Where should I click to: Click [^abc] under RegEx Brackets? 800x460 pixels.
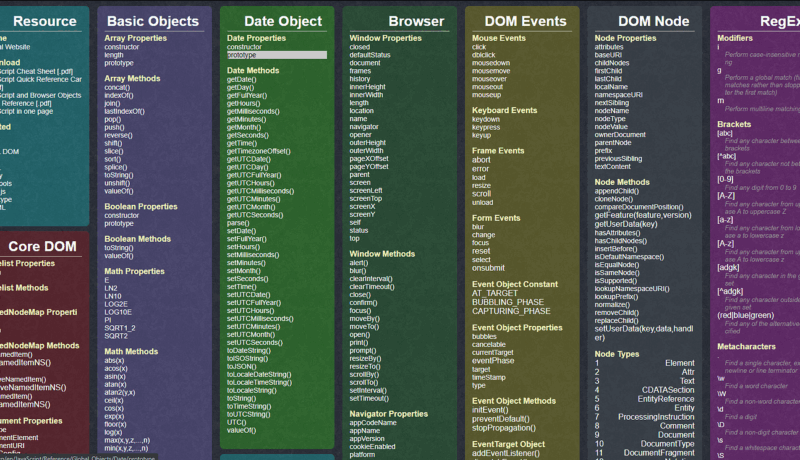pos(727,156)
